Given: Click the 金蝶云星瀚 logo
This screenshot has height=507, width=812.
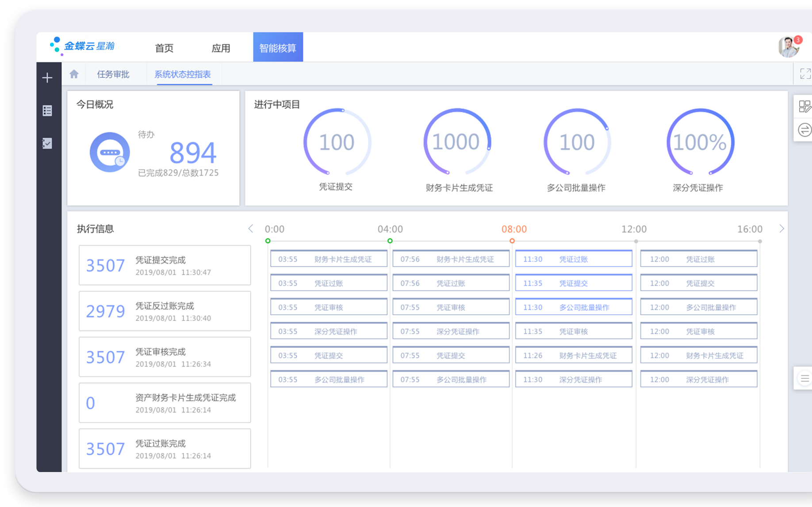Looking at the screenshot, I should (83, 46).
